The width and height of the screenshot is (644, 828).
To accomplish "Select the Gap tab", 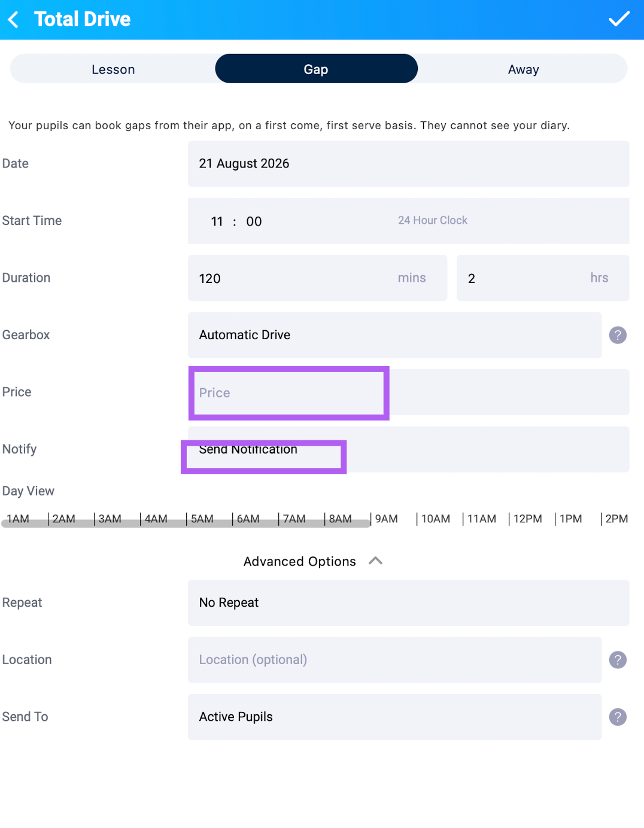I will [316, 69].
